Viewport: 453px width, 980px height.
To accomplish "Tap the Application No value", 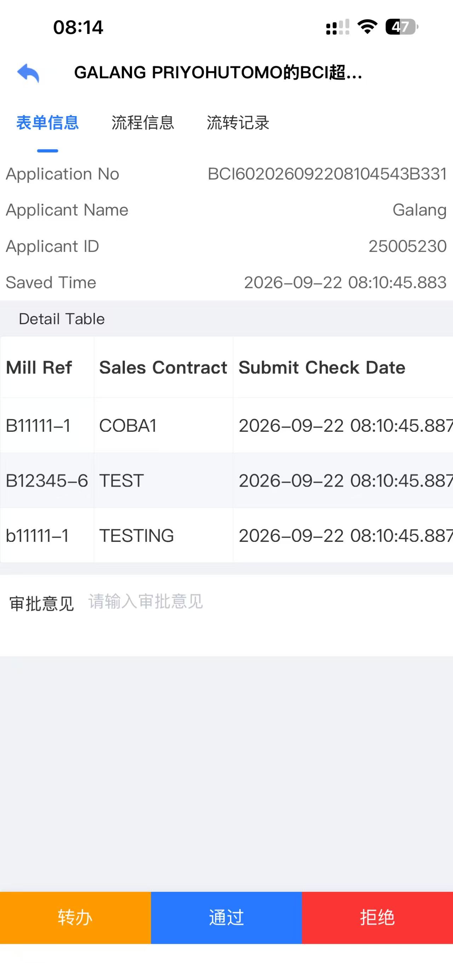I will click(327, 174).
